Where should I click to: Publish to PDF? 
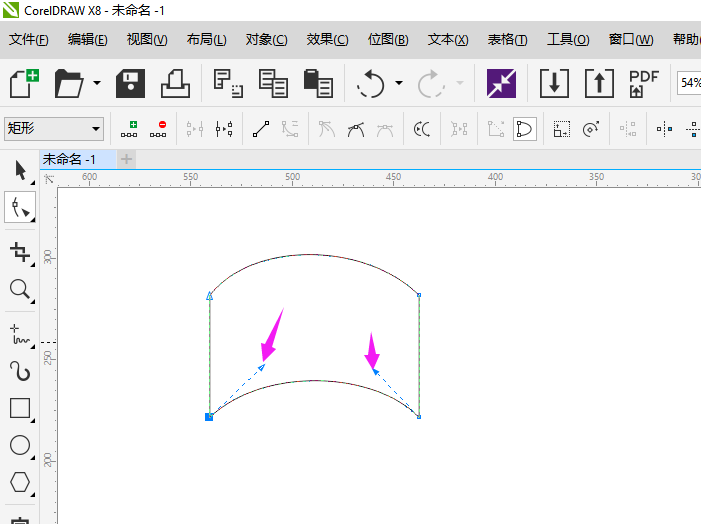pos(644,83)
